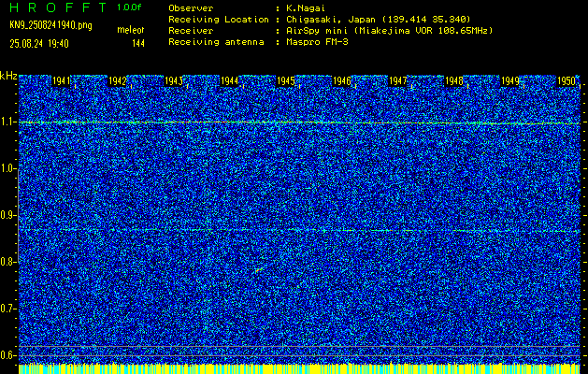Click the 1943 time marker
The image size is (588, 374).
pyautogui.click(x=174, y=81)
